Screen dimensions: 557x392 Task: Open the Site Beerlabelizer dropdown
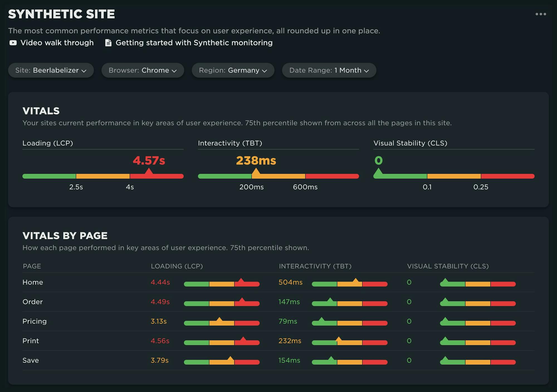(51, 70)
